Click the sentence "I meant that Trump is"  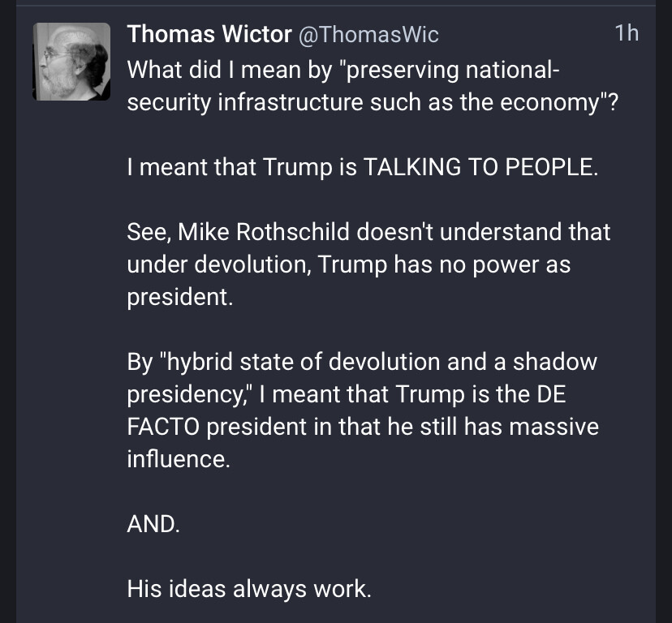(242, 167)
